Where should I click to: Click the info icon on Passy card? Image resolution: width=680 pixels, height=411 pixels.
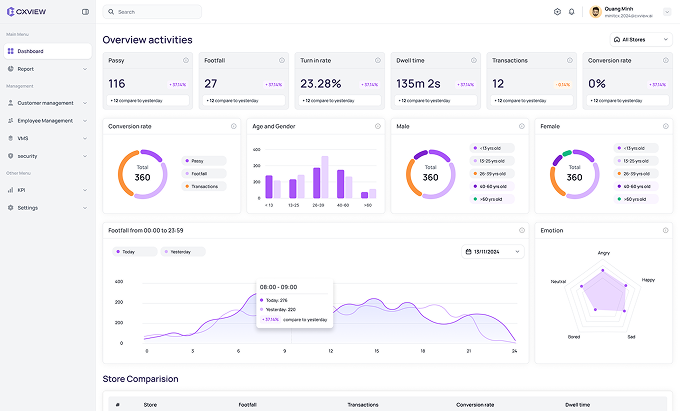pyautogui.click(x=187, y=61)
